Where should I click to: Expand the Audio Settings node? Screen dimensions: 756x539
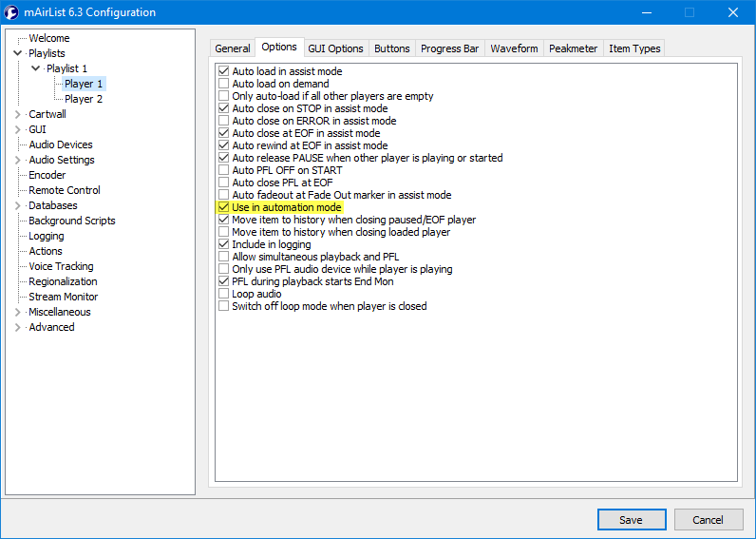pos(18,160)
